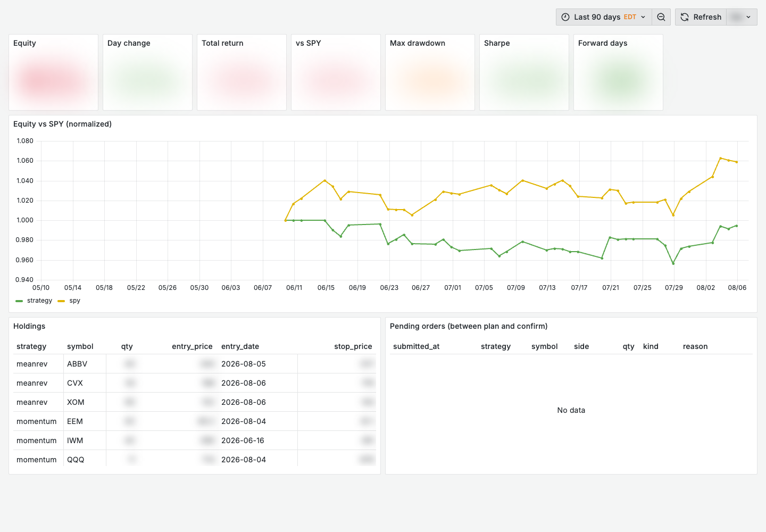Click the strategy legend color swatch
The image size is (766, 532).
tap(19, 301)
